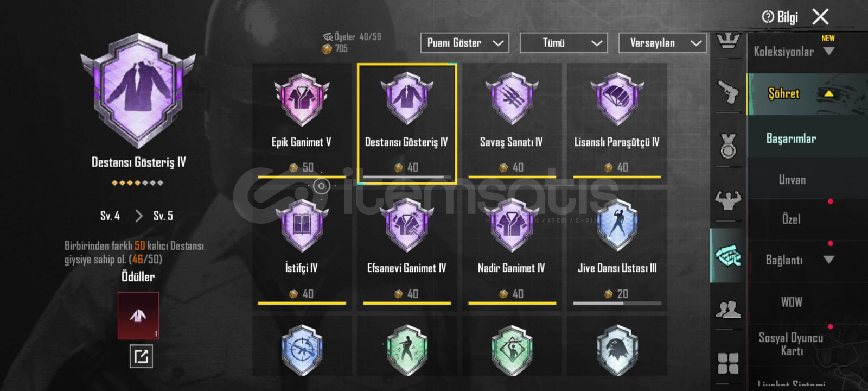Open the crown category in sidebar
Image resolution: width=868 pixels, height=391 pixels.
(x=728, y=41)
